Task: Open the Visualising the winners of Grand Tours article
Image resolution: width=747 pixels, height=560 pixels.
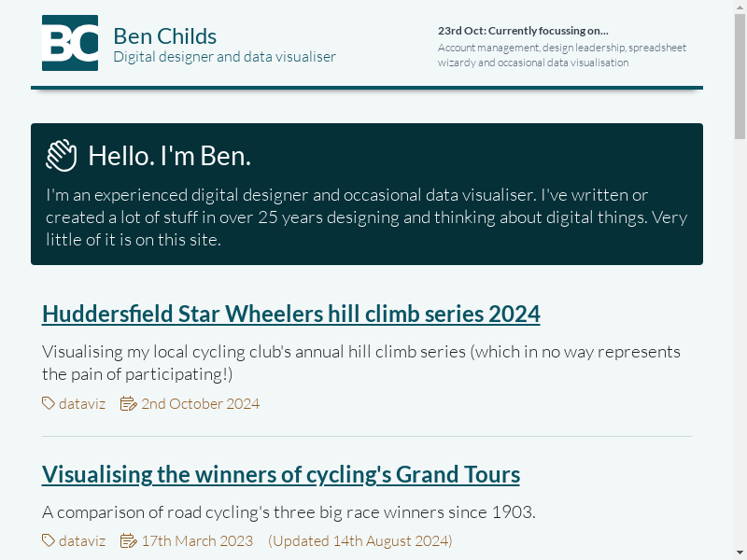Action: pos(280,474)
